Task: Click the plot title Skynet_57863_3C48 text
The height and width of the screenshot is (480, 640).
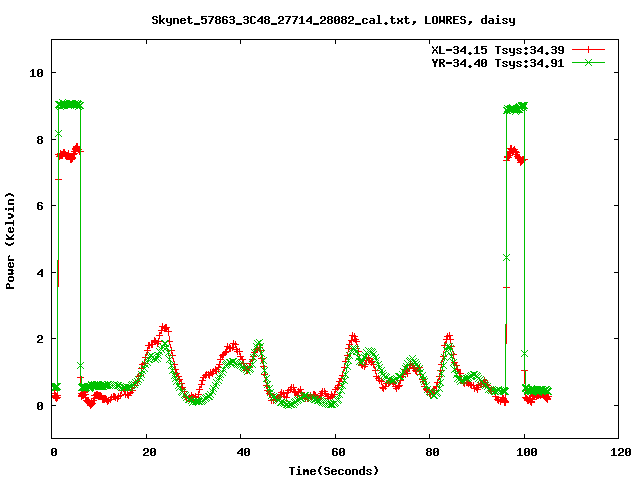Action: tap(333, 20)
